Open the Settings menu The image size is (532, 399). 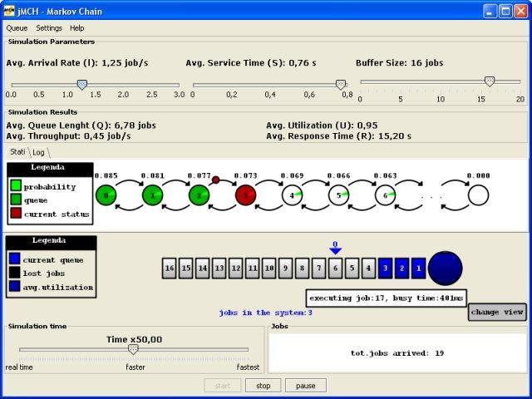49,28
